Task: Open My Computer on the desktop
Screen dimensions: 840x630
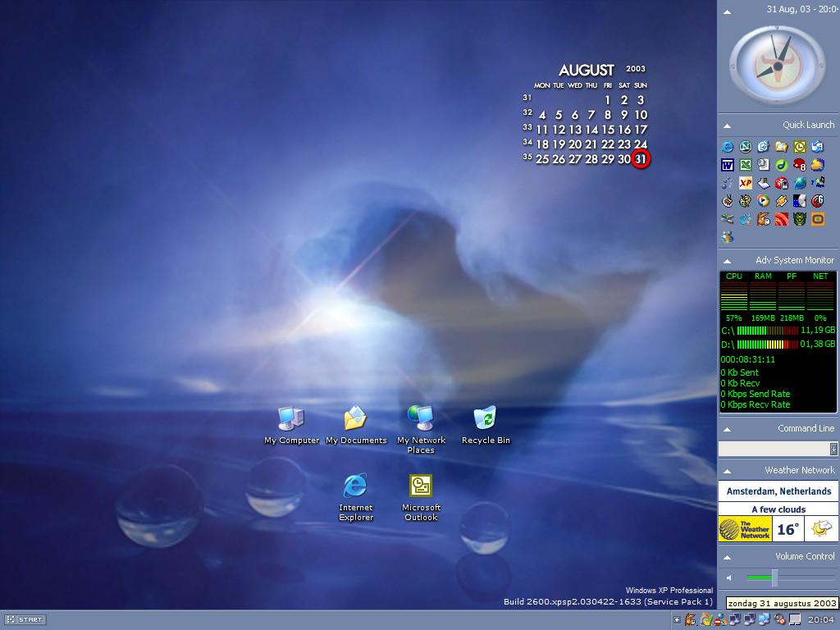Action: [291, 418]
